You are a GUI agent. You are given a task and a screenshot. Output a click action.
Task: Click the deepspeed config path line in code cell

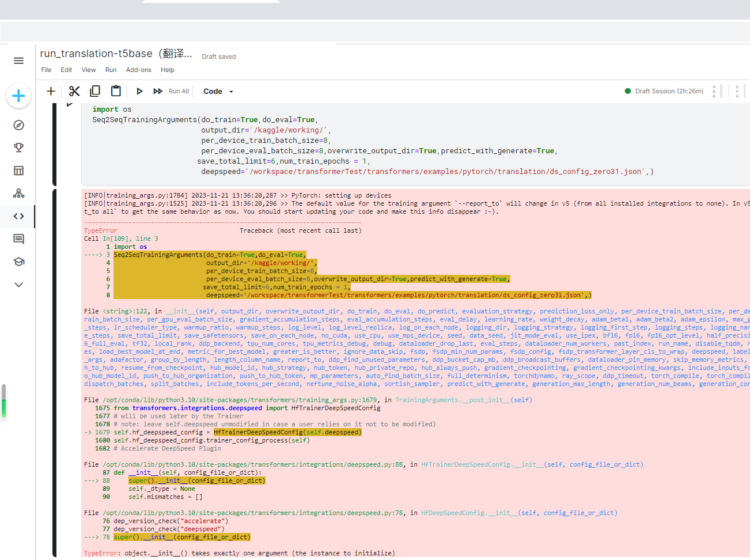(427, 172)
